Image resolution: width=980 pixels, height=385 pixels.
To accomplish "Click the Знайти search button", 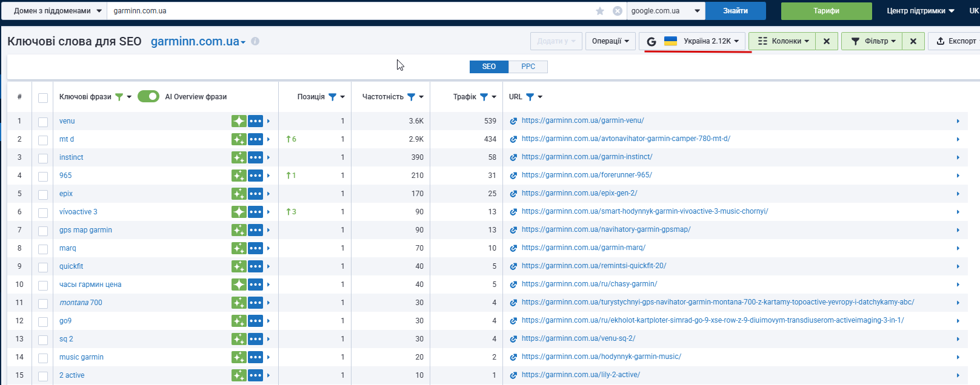I will (736, 11).
